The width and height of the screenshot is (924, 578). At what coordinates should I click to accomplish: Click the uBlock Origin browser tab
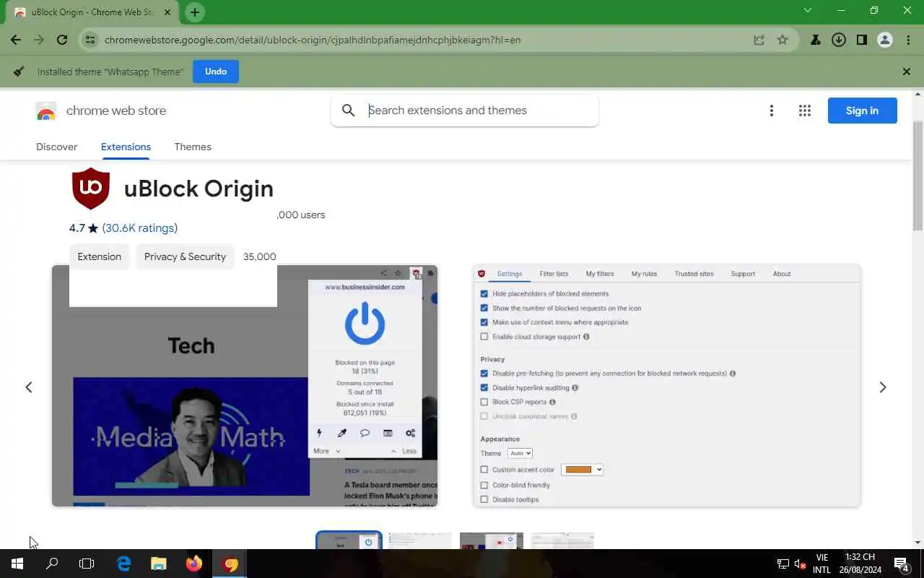[92, 12]
